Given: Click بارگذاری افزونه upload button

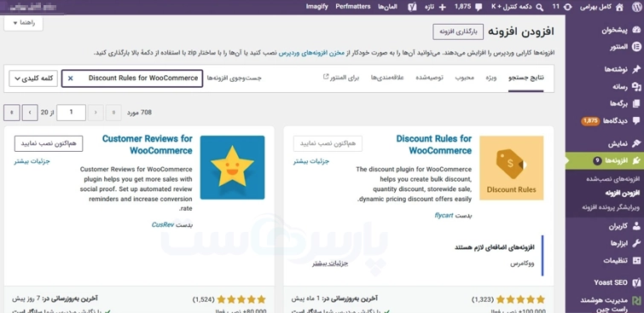Looking at the screenshot, I should pyautogui.click(x=458, y=32).
